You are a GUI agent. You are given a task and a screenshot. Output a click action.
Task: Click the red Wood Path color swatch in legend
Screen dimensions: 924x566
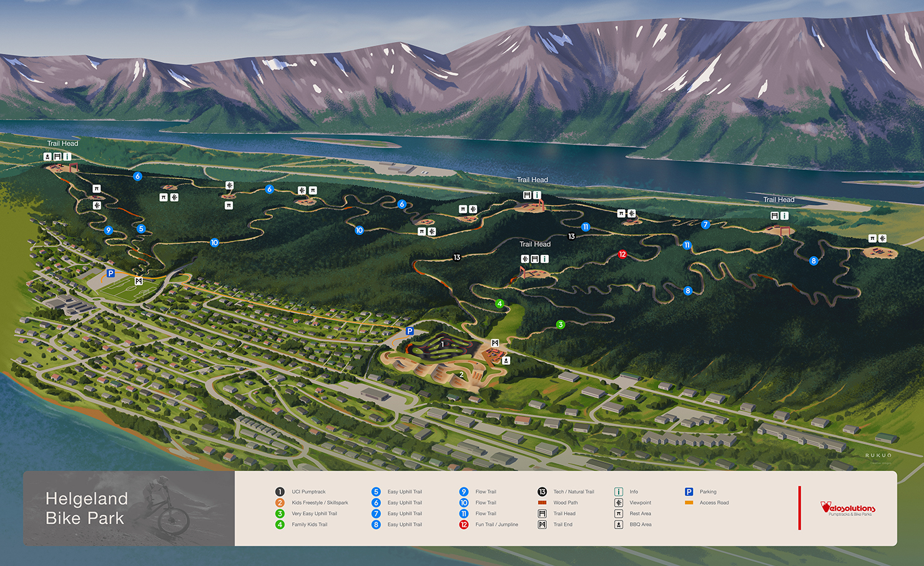click(x=542, y=502)
